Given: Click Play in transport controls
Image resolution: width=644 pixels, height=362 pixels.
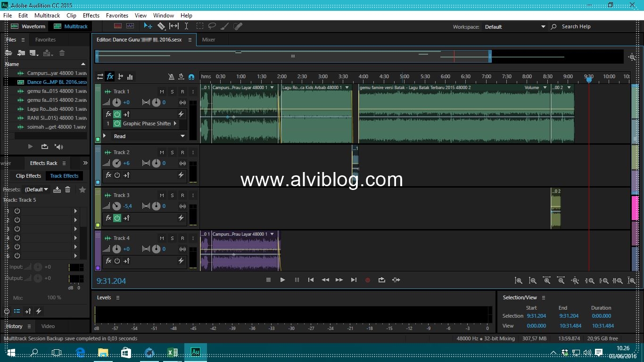Looking at the screenshot, I should click(282, 280).
